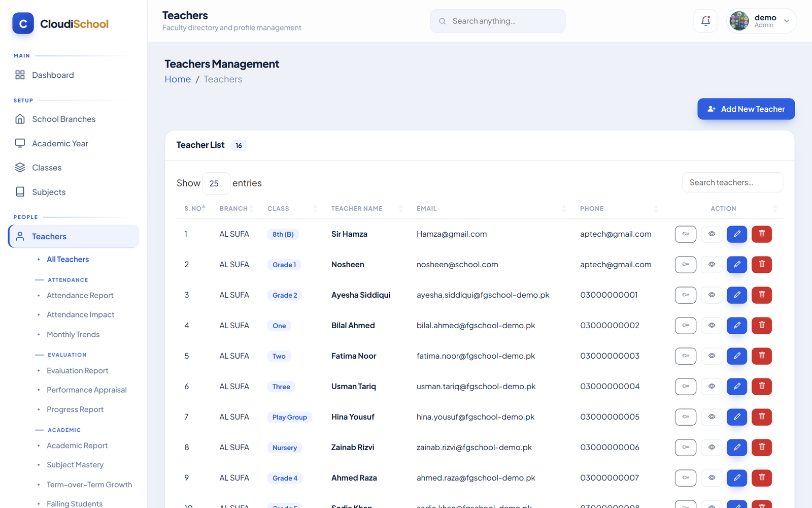Delete Ayesha Siddiqui with trash icon
The image size is (812, 508).
762,295
